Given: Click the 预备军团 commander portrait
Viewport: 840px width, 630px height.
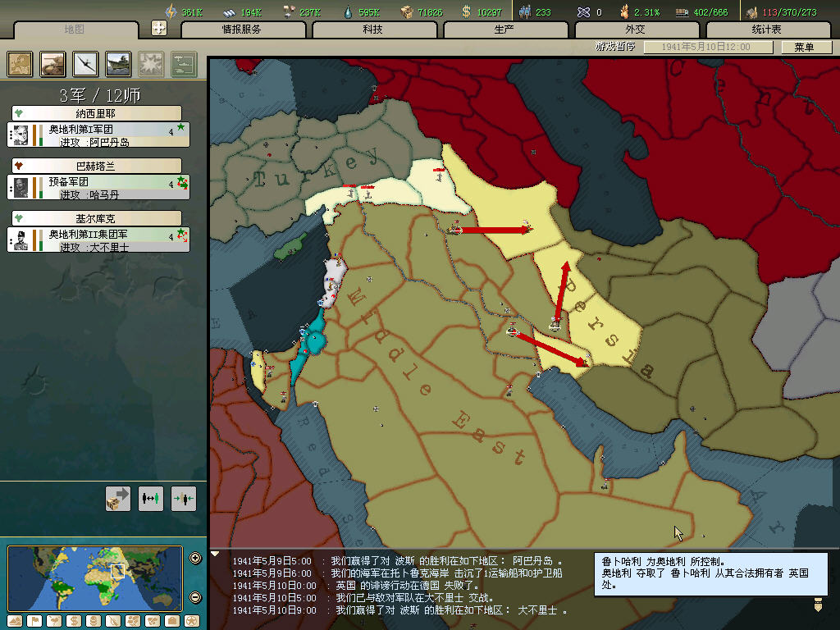Looking at the screenshot, I should coord(21,188).
